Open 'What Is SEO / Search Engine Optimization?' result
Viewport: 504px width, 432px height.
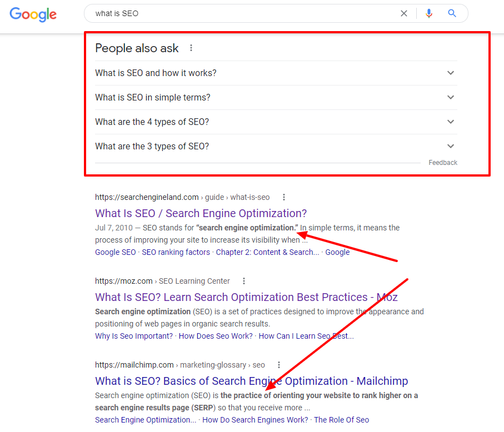(x=201, y=213)
